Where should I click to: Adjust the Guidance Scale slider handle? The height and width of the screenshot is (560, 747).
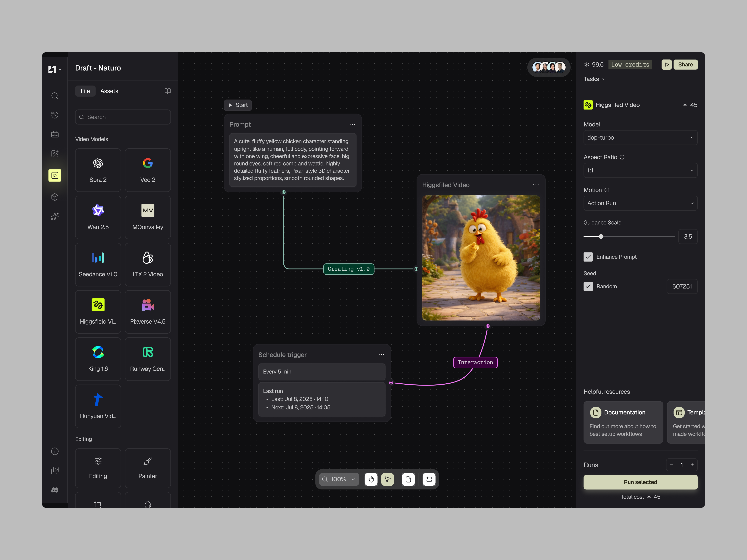[x=601, y=236]
